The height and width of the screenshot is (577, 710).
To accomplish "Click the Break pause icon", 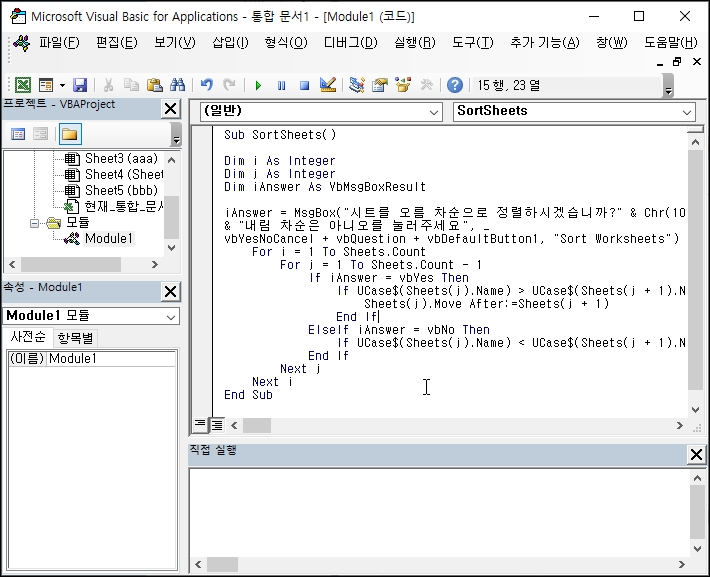I will (x=282, y=85).
